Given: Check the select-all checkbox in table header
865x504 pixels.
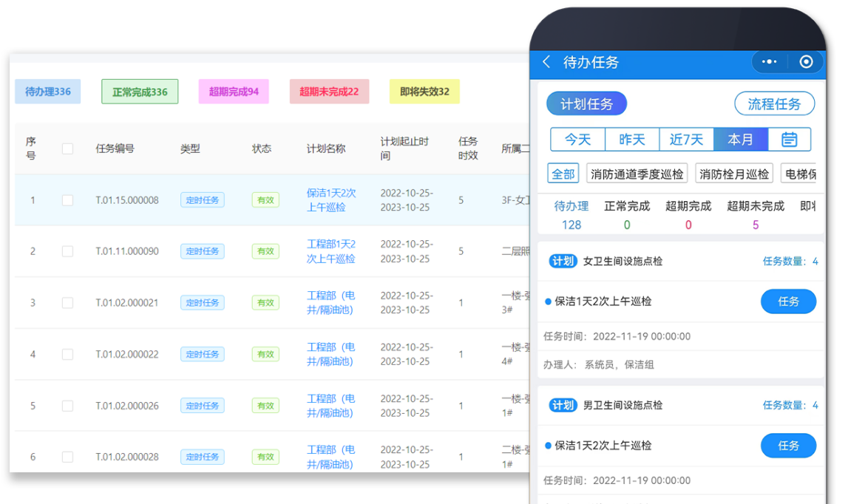Looking at the screenshot, I should coord(68,148).
